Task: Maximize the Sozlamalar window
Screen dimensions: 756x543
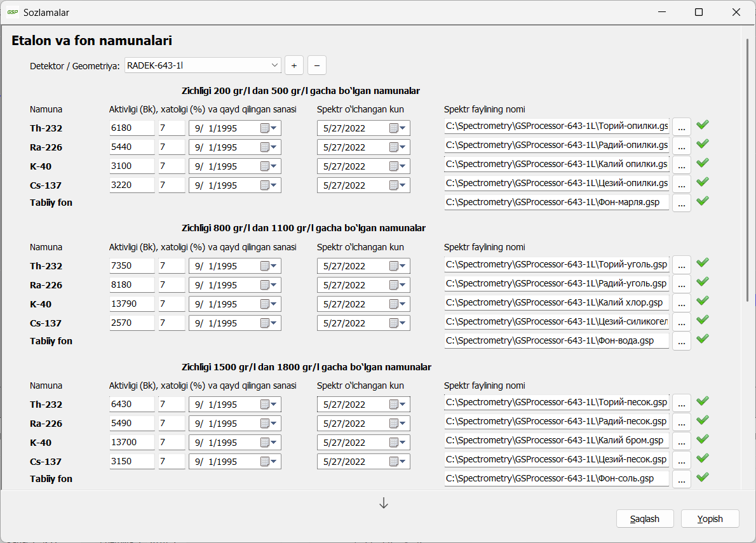Action: tap(699, 12)
